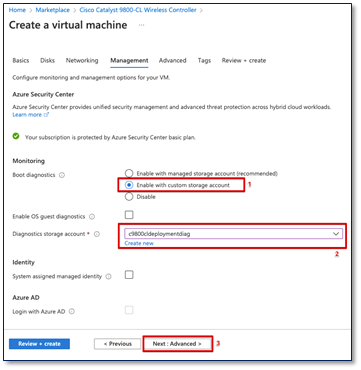Click the Next : Advanced button

tap(177, 344)
